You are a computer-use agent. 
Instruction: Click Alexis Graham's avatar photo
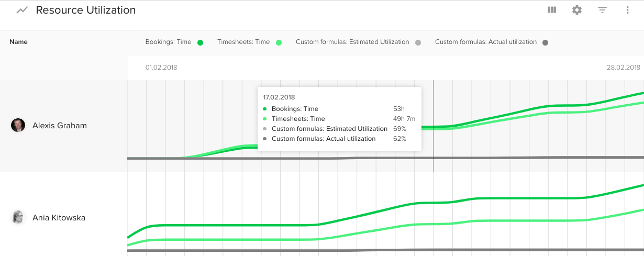[x=18, y=125]
